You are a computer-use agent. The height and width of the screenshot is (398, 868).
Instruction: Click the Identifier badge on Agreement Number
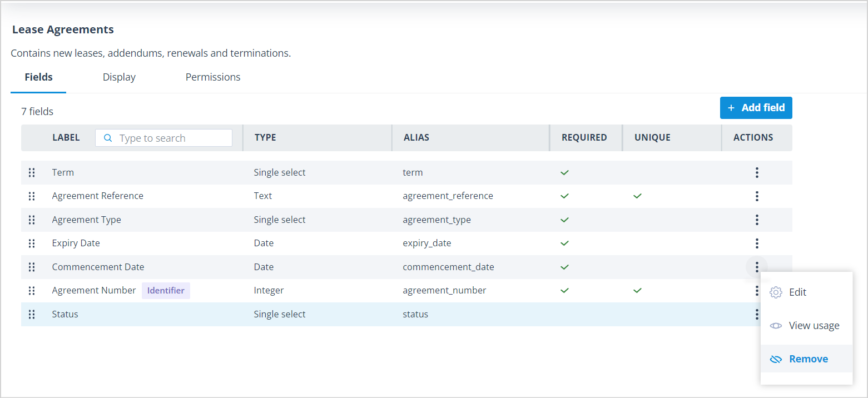click(166, 291)
